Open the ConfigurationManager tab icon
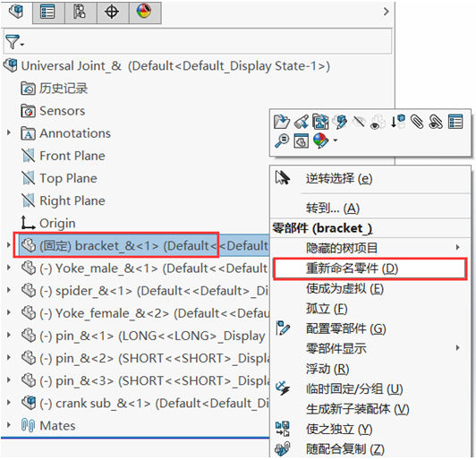Screen dimensions: 476x460 tap(81, 13)
